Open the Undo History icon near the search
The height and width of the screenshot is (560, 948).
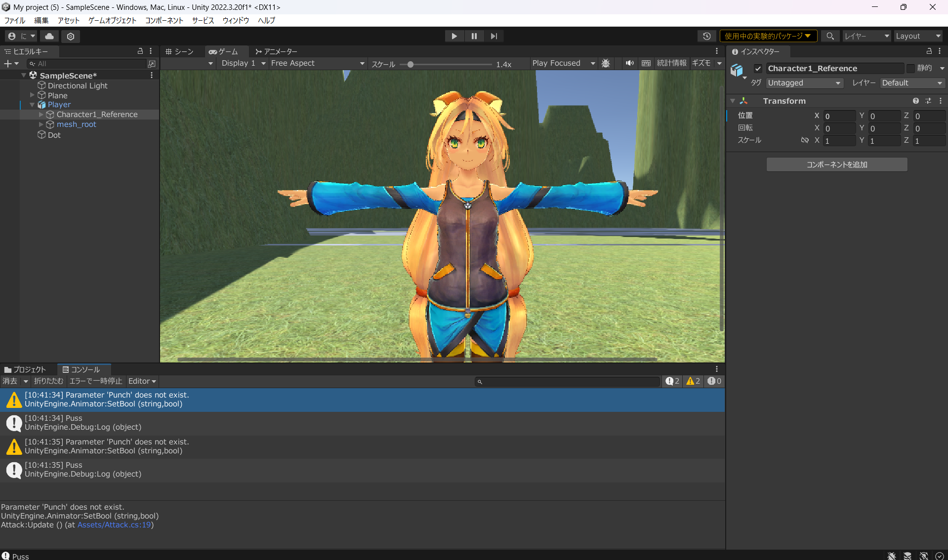pos(706,36)
